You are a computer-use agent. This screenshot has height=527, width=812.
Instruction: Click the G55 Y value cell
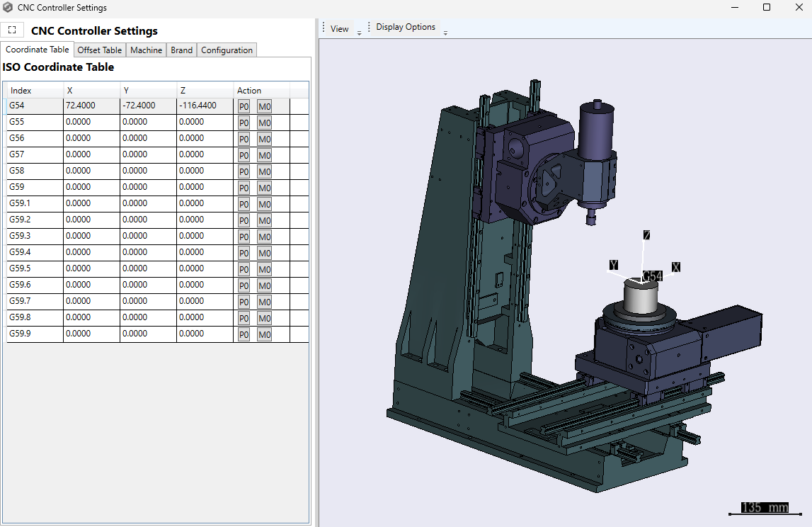[148, 122]
